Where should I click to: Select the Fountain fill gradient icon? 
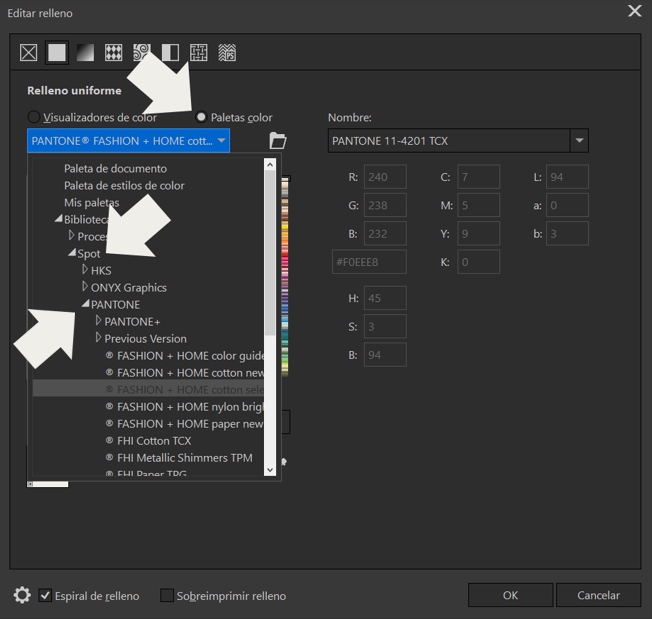[85, 53]
